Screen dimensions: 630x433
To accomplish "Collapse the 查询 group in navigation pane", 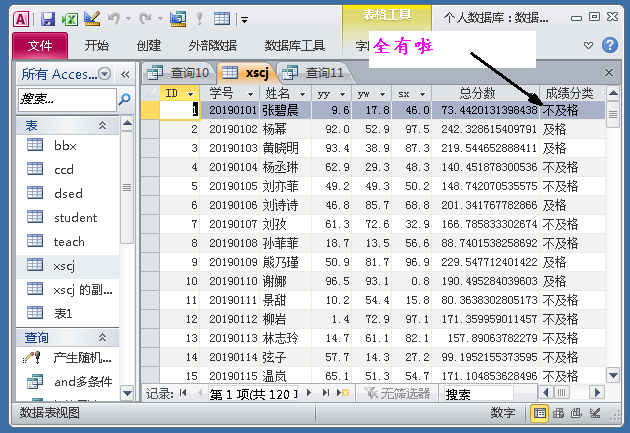I will (102, 337).
